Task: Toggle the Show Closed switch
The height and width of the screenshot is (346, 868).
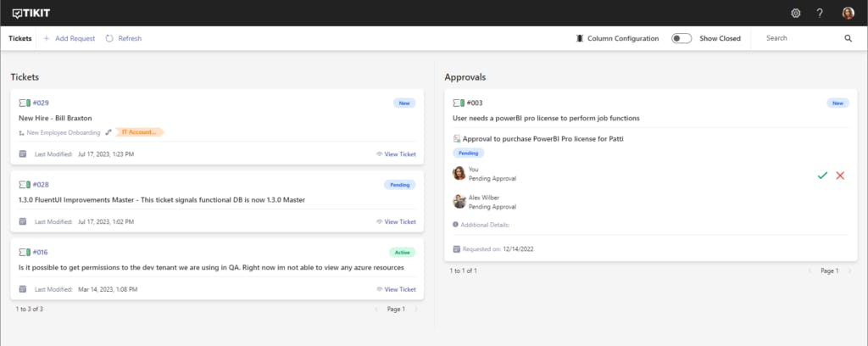Action: point(682,38)
